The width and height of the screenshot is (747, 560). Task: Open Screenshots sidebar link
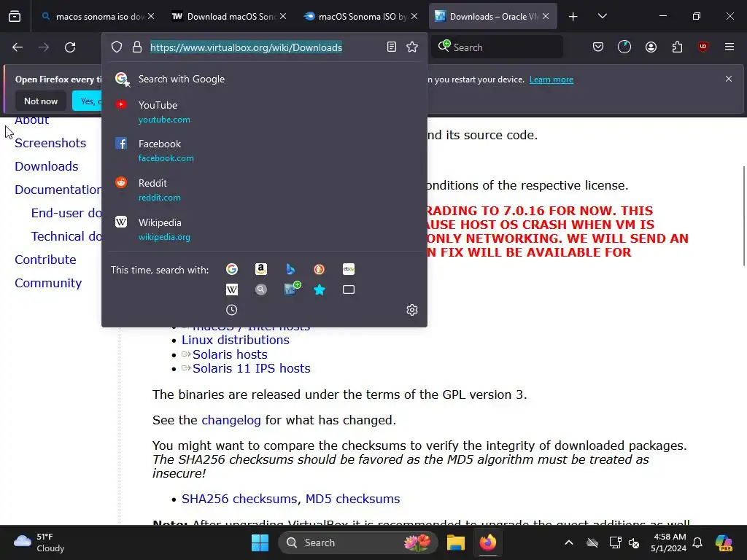tap(50, 143)
